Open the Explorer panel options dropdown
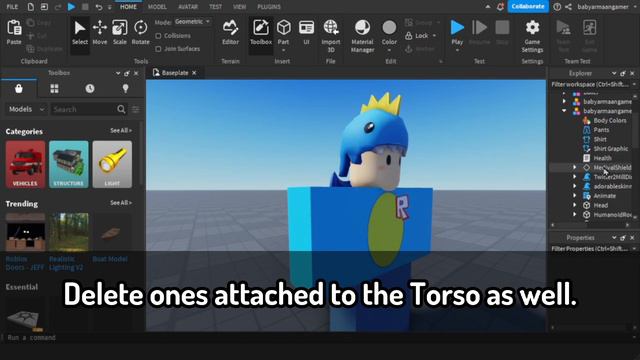 [x=613, y=73]
